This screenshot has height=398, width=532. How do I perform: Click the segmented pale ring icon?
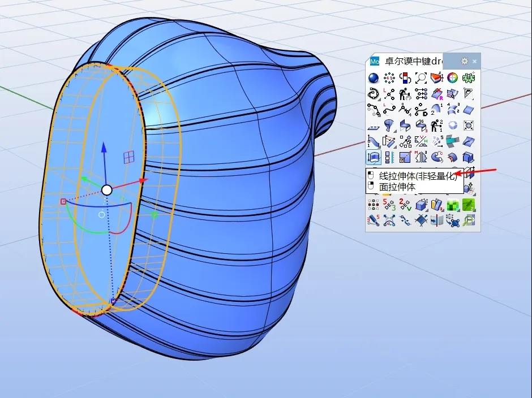pos(453,126)
